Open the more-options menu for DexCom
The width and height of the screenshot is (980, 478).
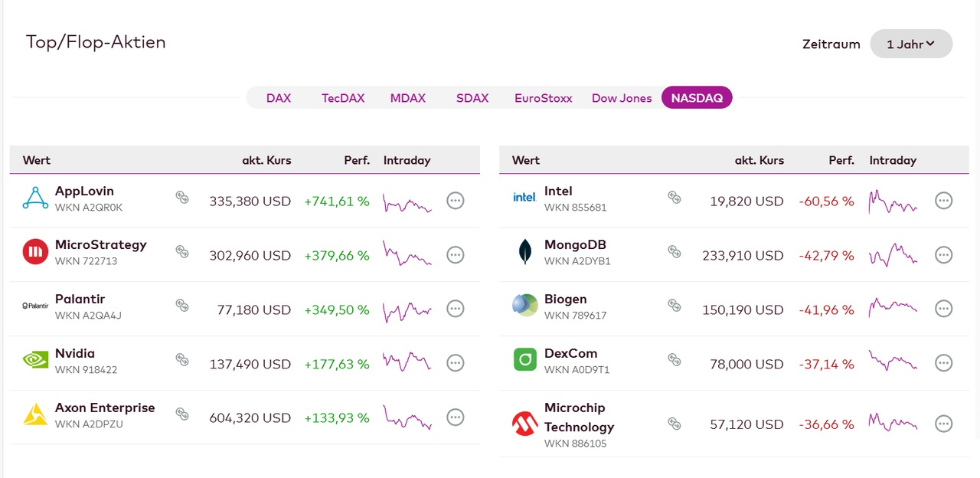(944, 363)
